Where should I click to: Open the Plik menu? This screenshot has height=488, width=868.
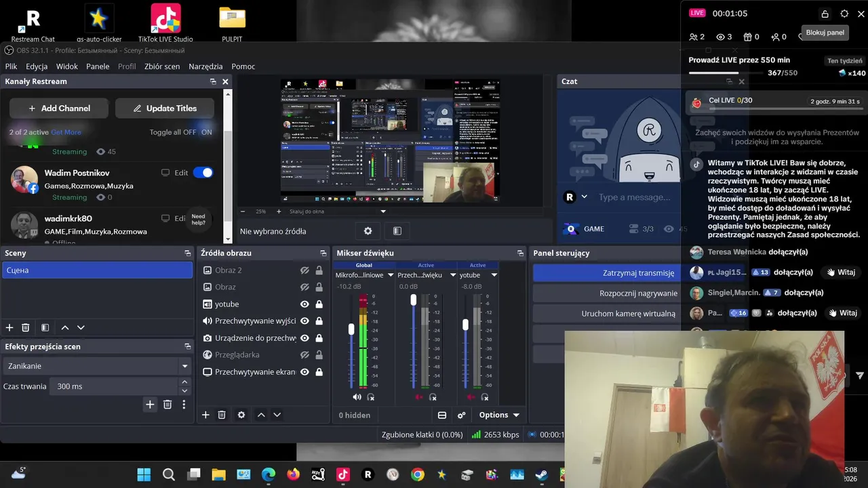[11, 66]
